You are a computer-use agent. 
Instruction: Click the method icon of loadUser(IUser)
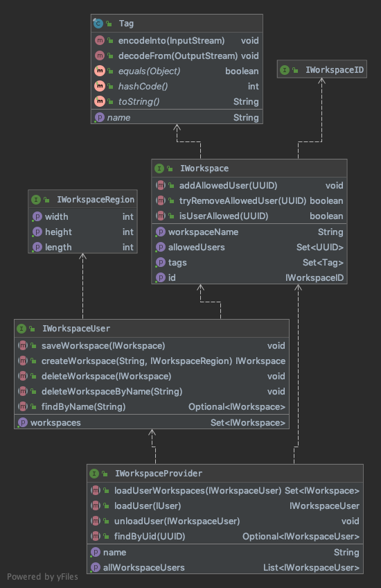(96, 506)
